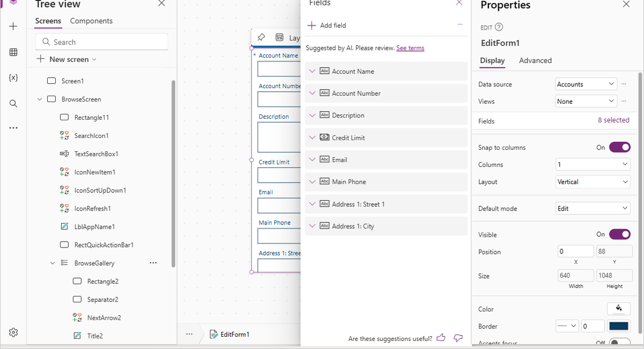Open the border style dropdown
The height and width of the screenshot is (349, 644).
click(567, 326)
